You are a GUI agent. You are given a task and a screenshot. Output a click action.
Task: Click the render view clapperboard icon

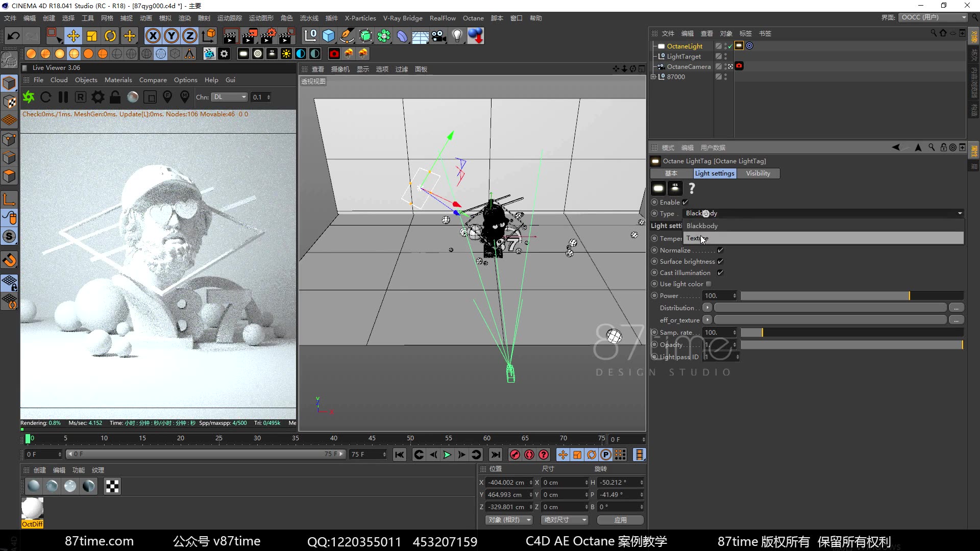point(230,36)
